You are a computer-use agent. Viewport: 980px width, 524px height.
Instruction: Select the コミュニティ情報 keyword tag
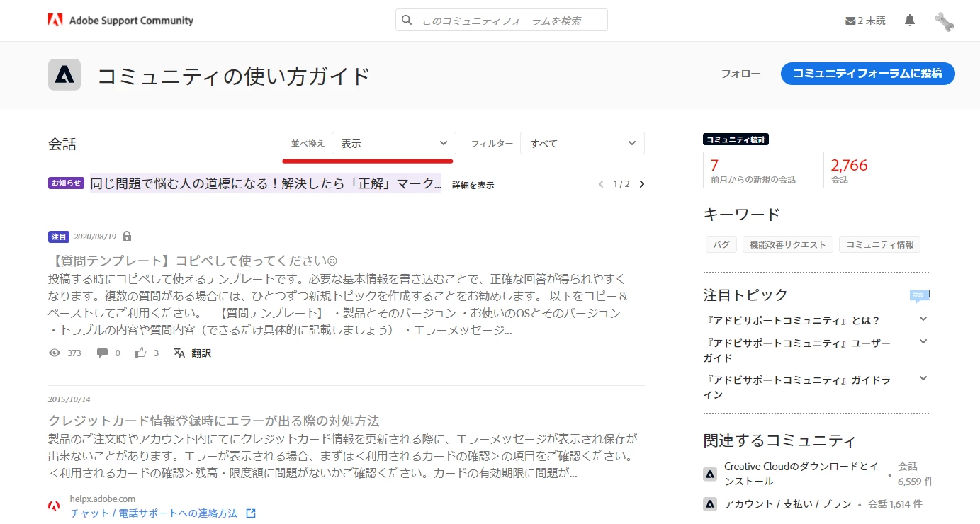[x=880, y=244]
